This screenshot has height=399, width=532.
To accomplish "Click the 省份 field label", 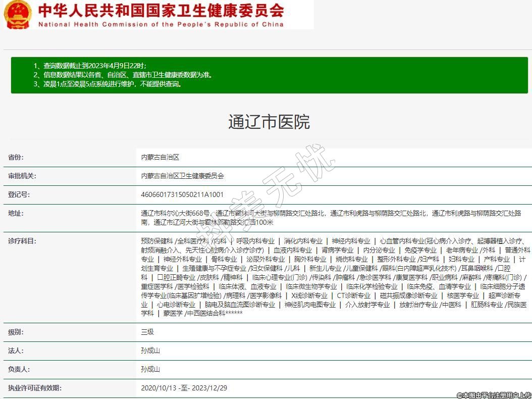I will tap(16, 158).
